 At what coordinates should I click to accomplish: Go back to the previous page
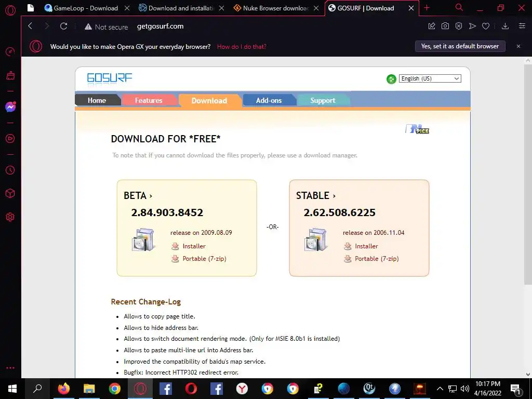pos(30,26)
